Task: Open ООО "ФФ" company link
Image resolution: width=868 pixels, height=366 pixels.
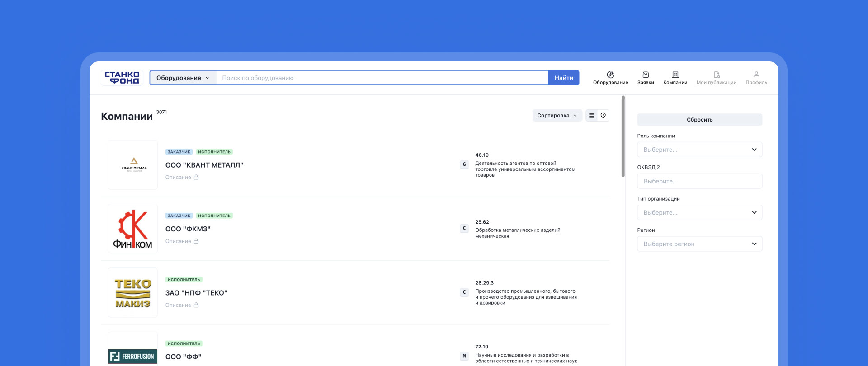Action: pos(184,357)
